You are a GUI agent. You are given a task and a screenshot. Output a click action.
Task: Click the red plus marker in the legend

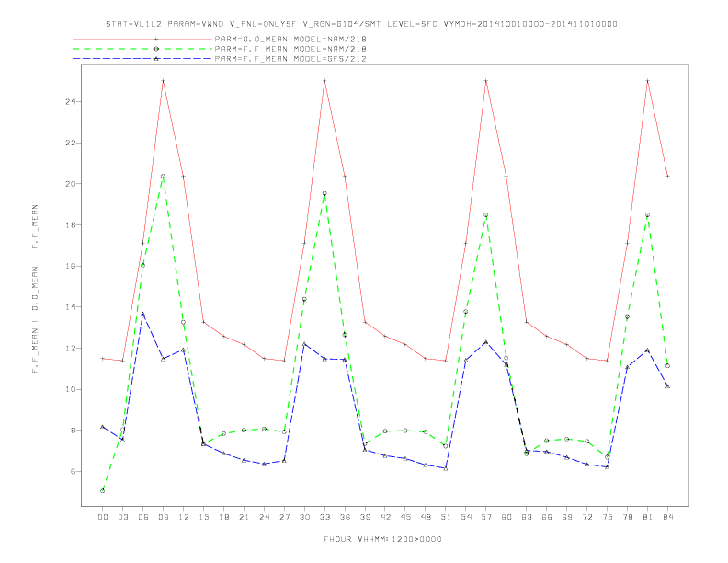point(156,39)
